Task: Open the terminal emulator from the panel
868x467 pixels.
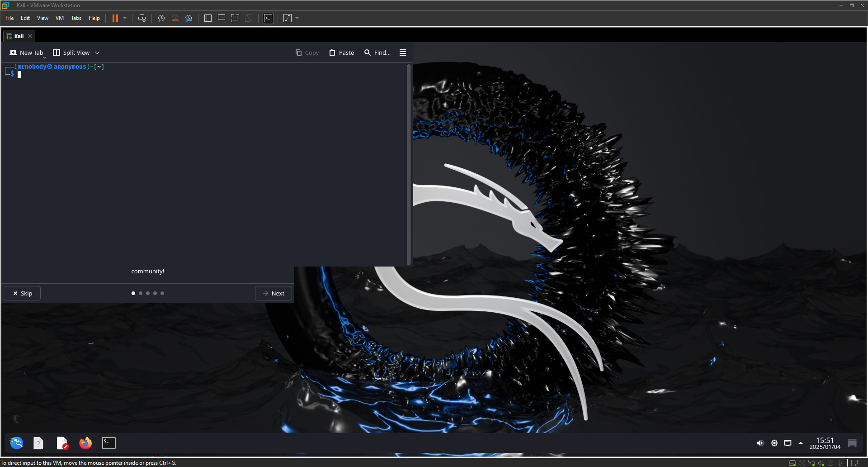Action: point(109,443)
